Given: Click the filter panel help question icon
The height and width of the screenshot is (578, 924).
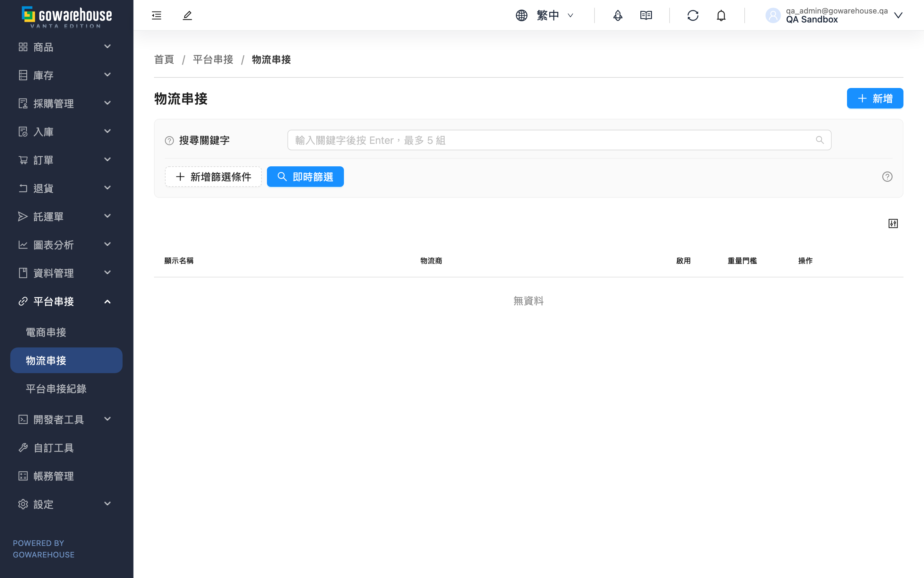Looking at the screenshot, I should (x=887, y=177).
